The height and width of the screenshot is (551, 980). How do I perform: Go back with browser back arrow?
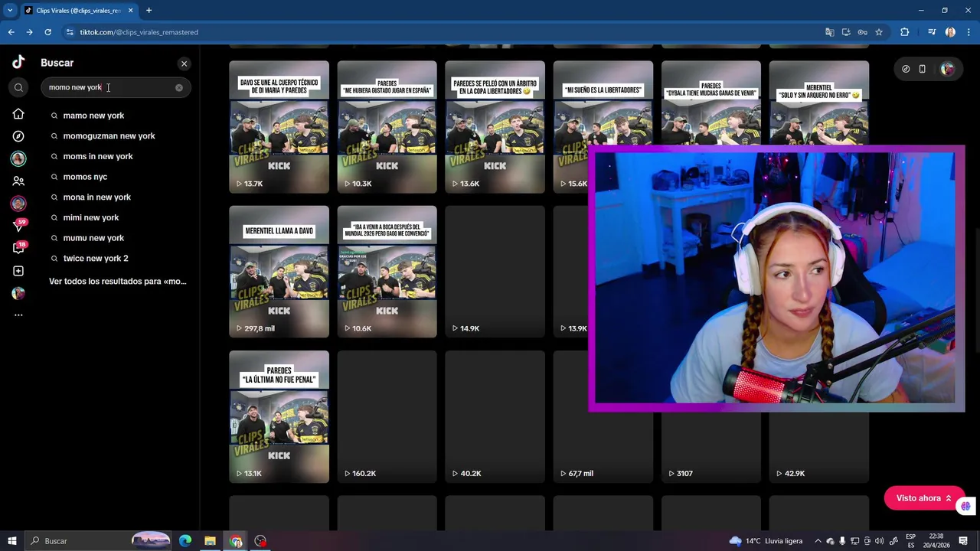click(x=11, y=32)
